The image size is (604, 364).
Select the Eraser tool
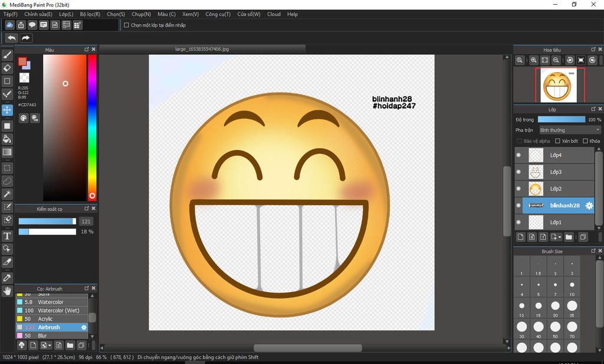(x=7, y=68)
